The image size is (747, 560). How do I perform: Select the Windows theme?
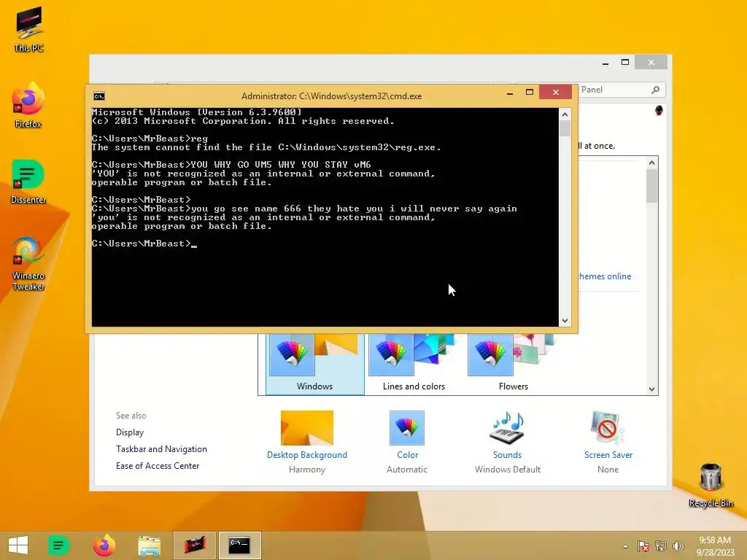(x=315, y=364)
